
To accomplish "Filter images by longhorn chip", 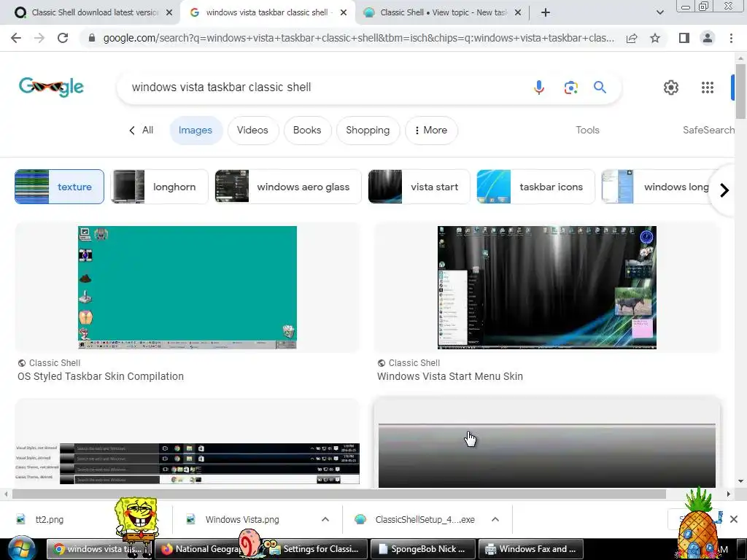I will 160,187.
